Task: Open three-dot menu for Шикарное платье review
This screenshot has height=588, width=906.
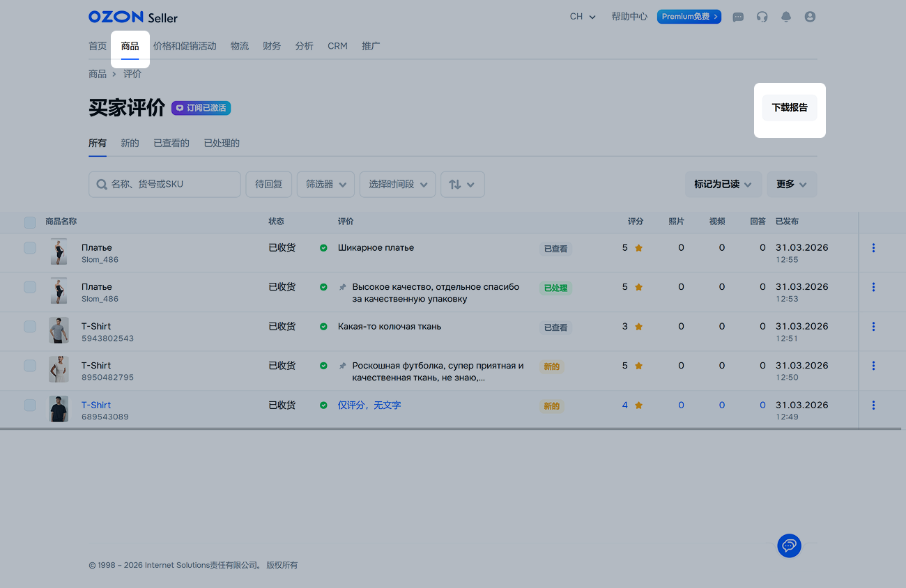Action: pyautogui.click(x=873, y=248)
